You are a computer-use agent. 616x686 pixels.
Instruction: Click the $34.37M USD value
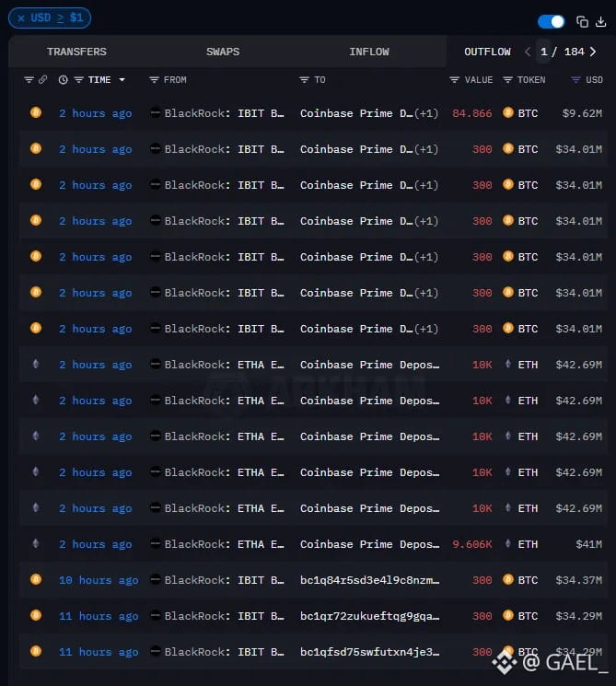click(579, 580)
